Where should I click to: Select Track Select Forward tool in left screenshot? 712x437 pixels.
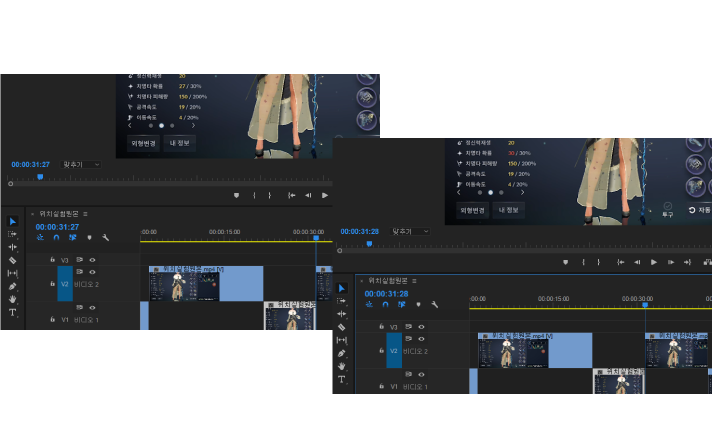[x=13, y=234]
